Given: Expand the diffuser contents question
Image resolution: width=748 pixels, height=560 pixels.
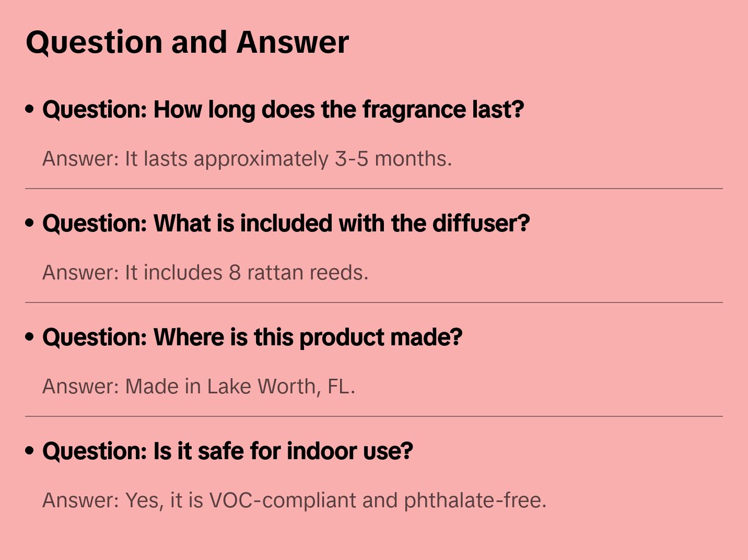Looking at the screenshot, I should (x=286, y=224).
